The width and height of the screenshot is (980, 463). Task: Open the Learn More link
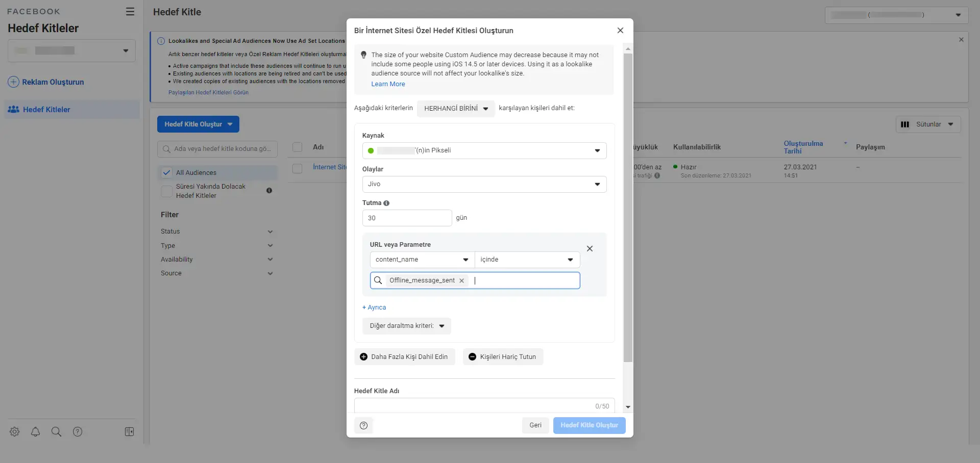(388, 84)
